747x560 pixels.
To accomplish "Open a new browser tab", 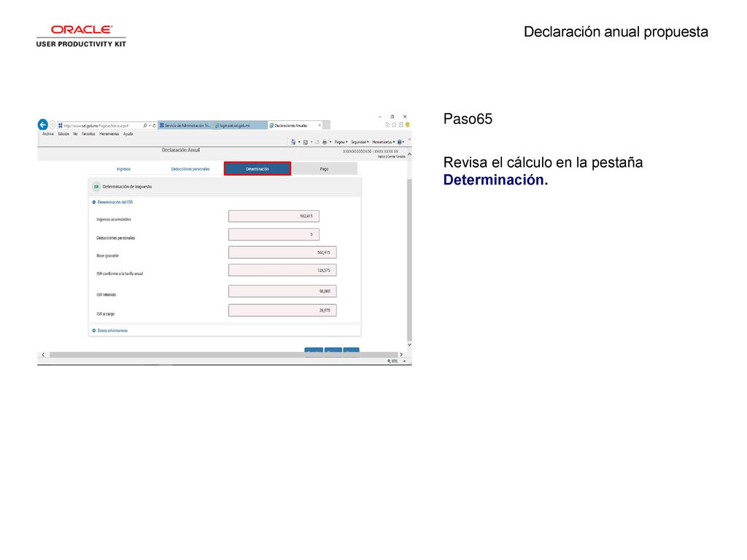I will pos(326,125).
